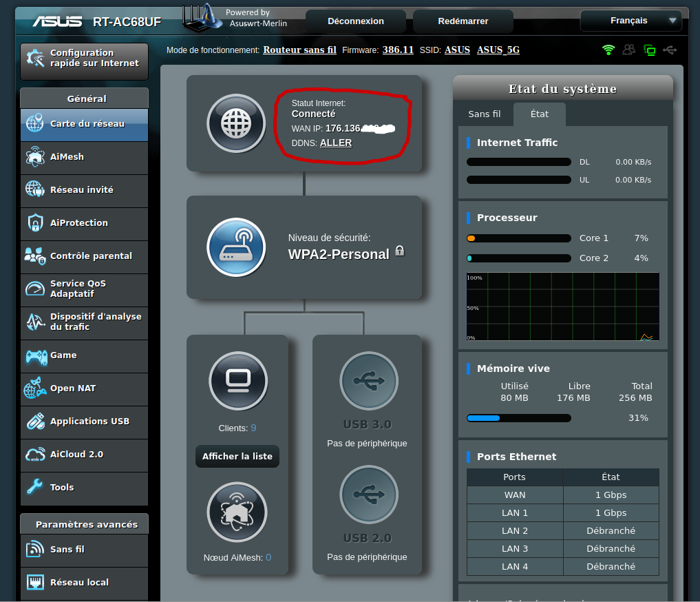
Task: Click the QoS gauge icon
Action: click(35, 289)
